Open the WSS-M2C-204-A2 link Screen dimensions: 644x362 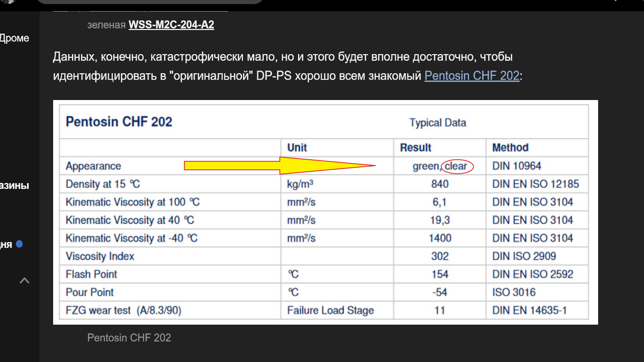[171, 25]
